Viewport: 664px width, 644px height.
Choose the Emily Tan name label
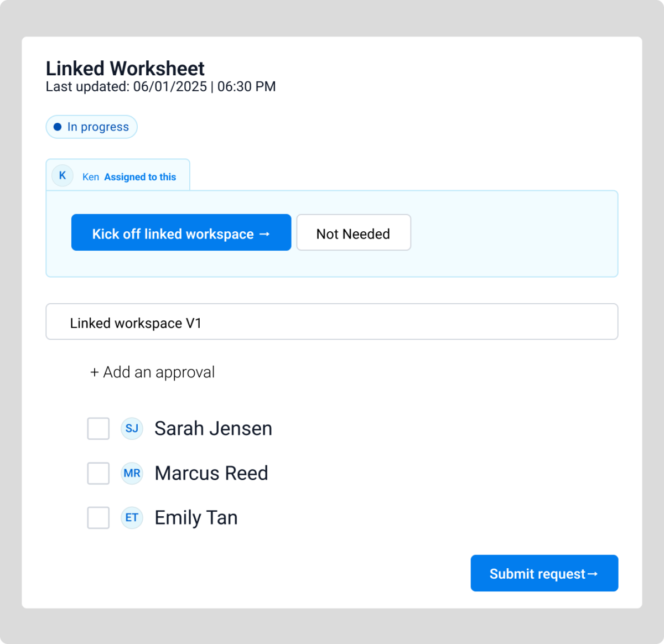(196, 518)
